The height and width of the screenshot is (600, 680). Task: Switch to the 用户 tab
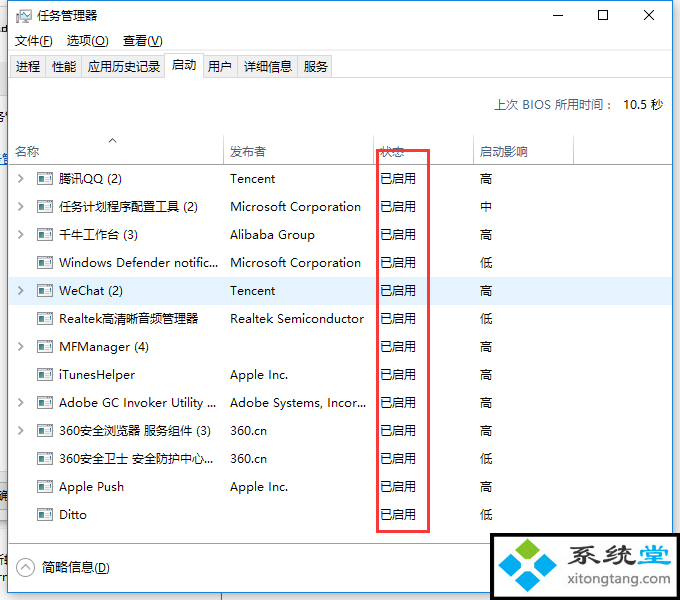tap(219, 67)
